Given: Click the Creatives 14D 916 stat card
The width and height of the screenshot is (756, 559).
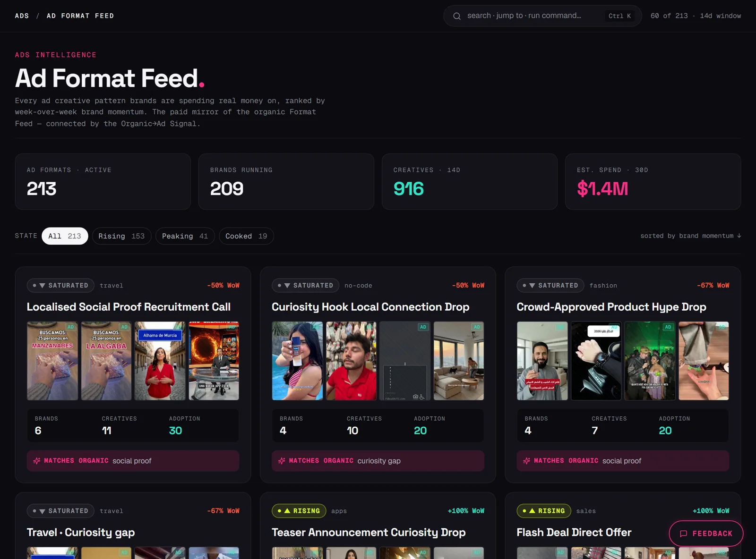Looking at the screenshot, I should point(470,181).
